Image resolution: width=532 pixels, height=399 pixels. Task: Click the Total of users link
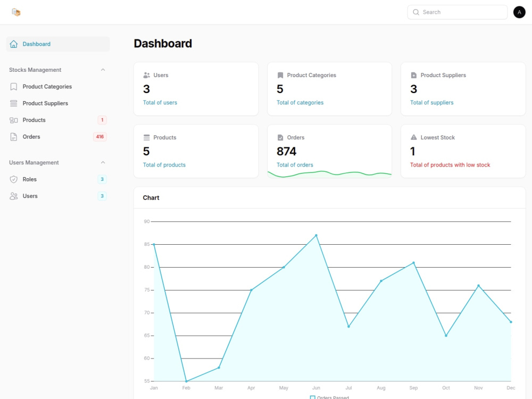(160, 103)
